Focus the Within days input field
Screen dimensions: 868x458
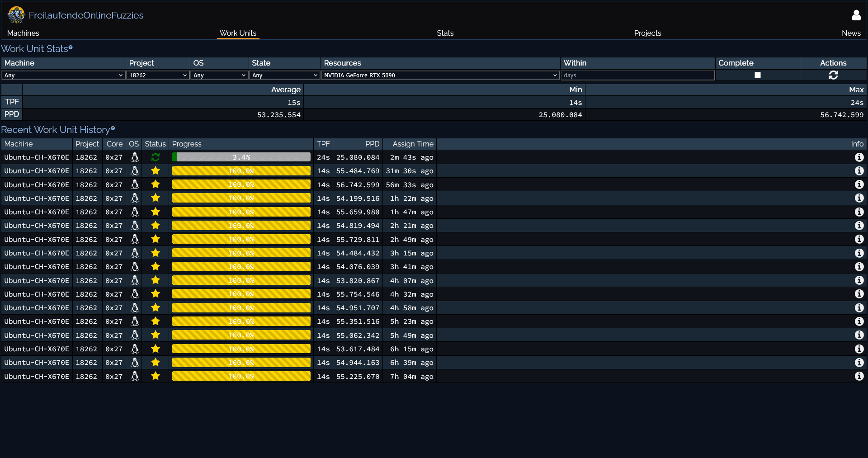tap(637, 75)
